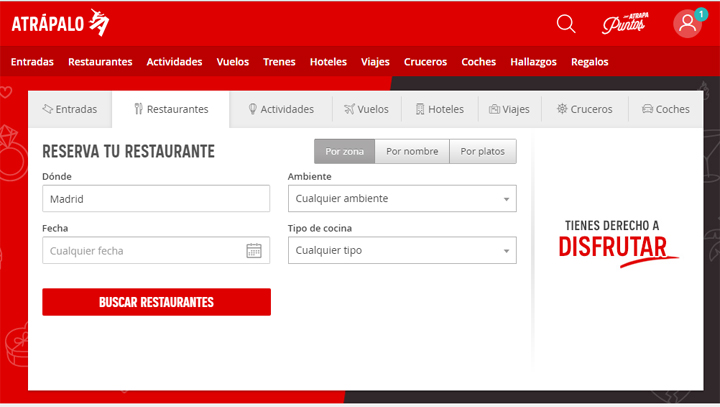Click the airplane icon on Vuelos tab
The image size is (720, 407).
tap(349, 109)
